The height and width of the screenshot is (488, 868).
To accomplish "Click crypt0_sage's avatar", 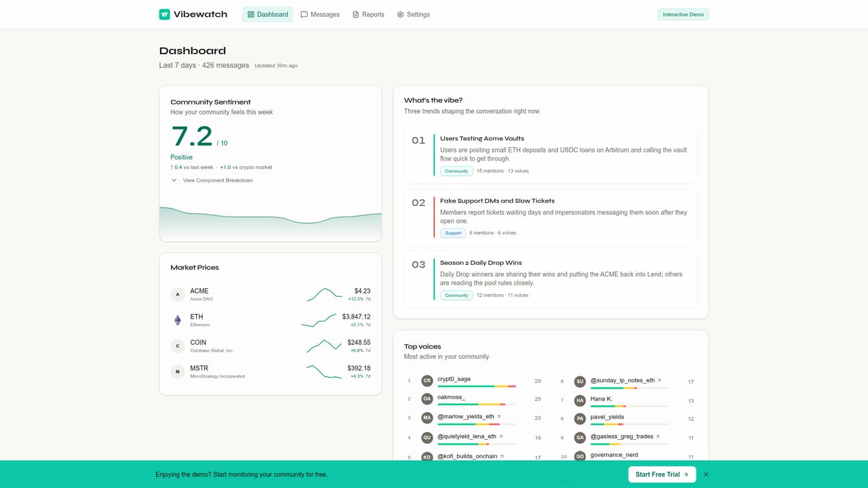I will (427, 381).
